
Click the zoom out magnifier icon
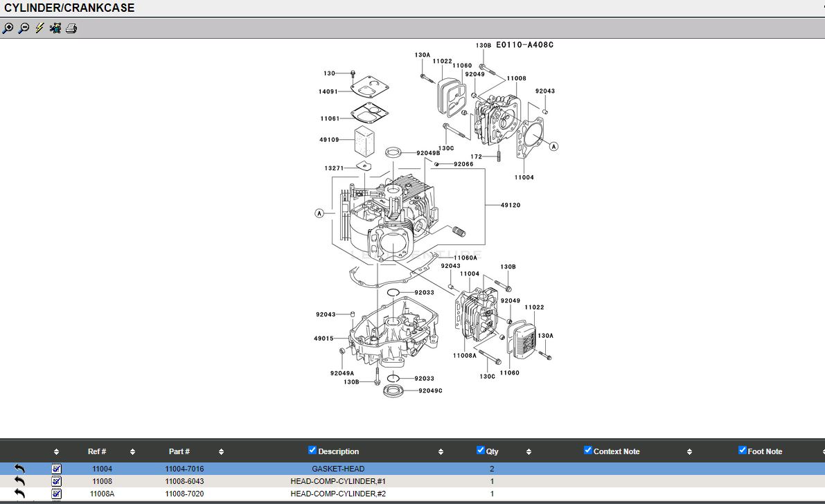coord(24,28)
